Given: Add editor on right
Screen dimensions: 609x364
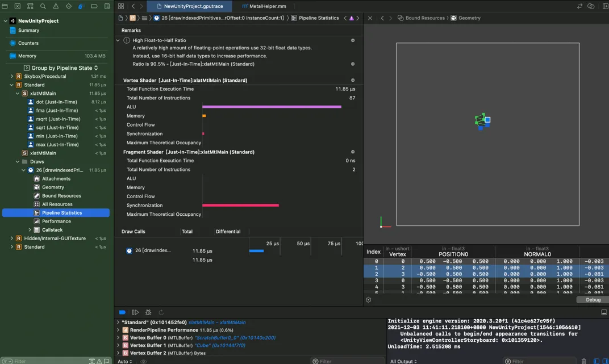Looking at the screenshot, I should [x=605, y=6].
